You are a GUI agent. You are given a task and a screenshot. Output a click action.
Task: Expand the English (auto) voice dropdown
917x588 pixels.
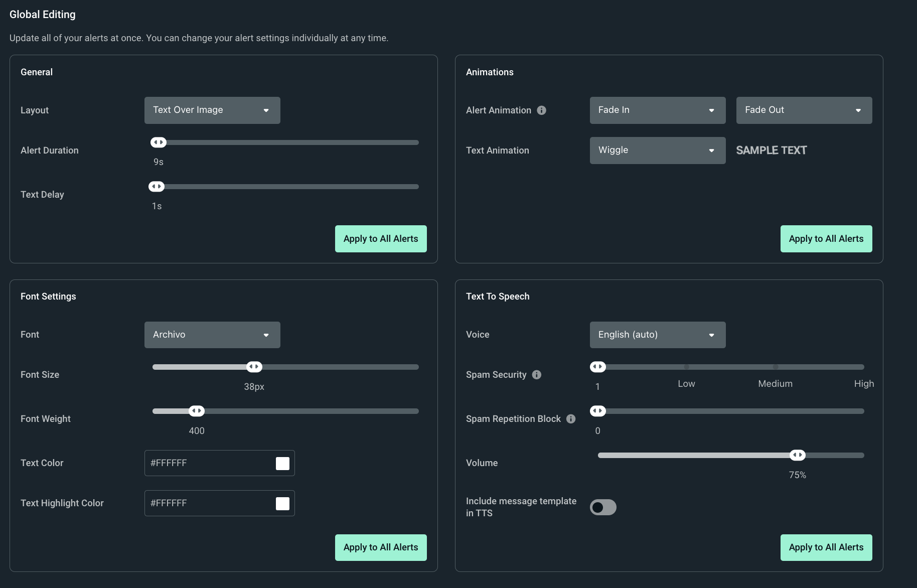pyautogui.click(x=657, y=335)
